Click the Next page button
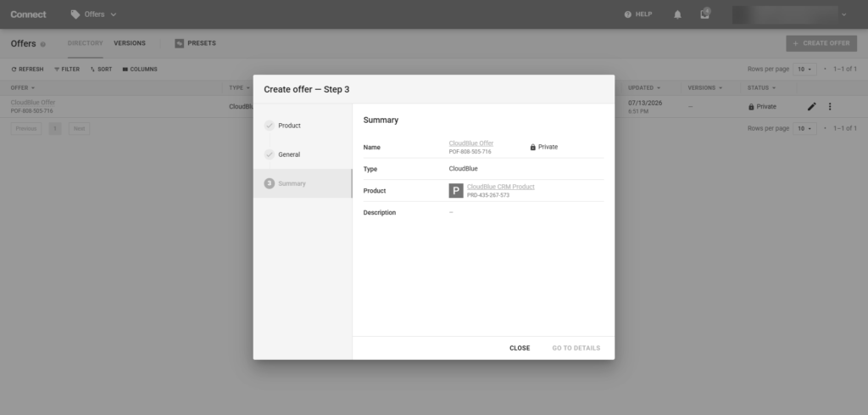The height and width of the screenshot is (415, 868). 79,128
